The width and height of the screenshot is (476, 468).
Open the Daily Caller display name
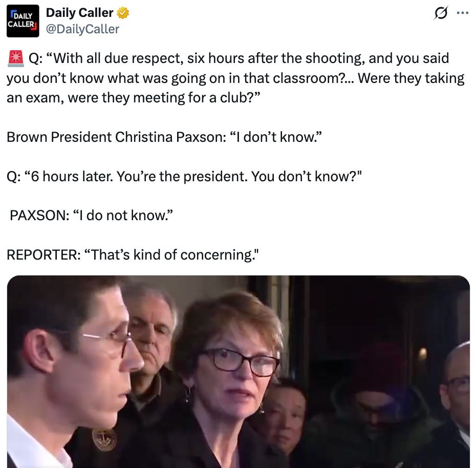(x=79, y=13)
